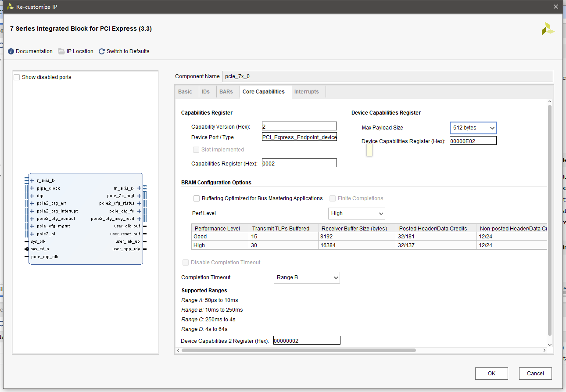Click the sys_rst_n port label

(x=40, y=249)
